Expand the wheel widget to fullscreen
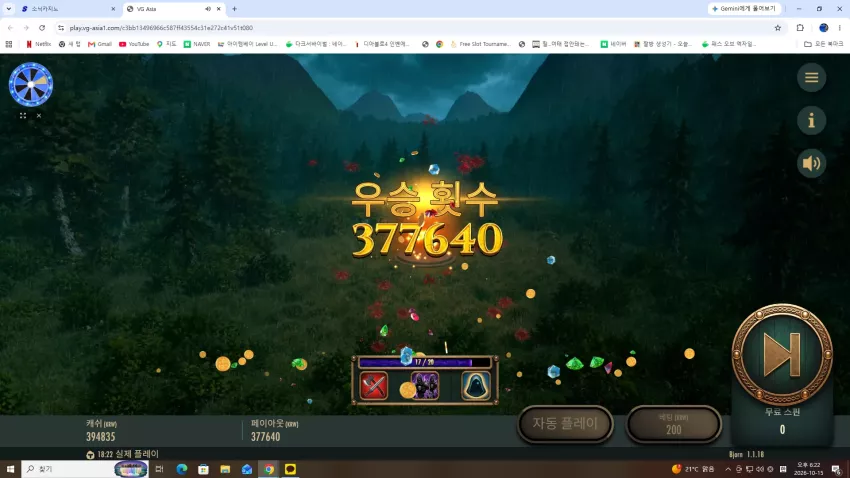The image size is (850, 478). pyautogui.click(x=23, y=115)
